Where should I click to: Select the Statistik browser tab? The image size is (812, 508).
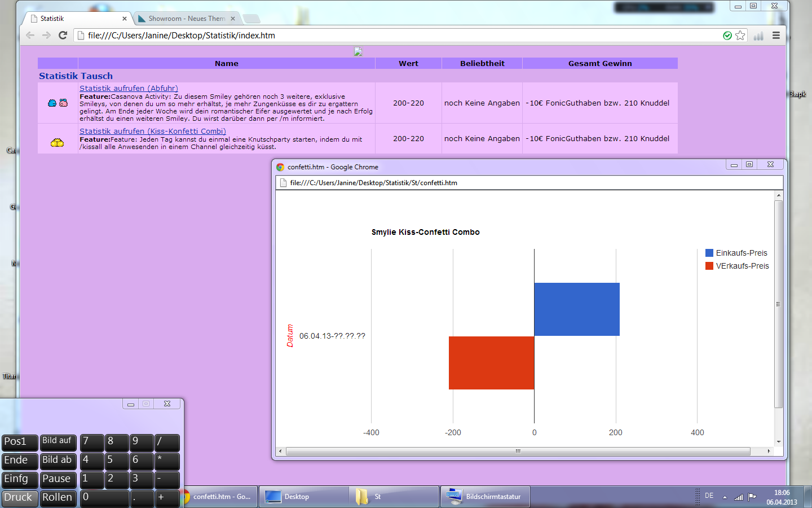tap(76, 19)
